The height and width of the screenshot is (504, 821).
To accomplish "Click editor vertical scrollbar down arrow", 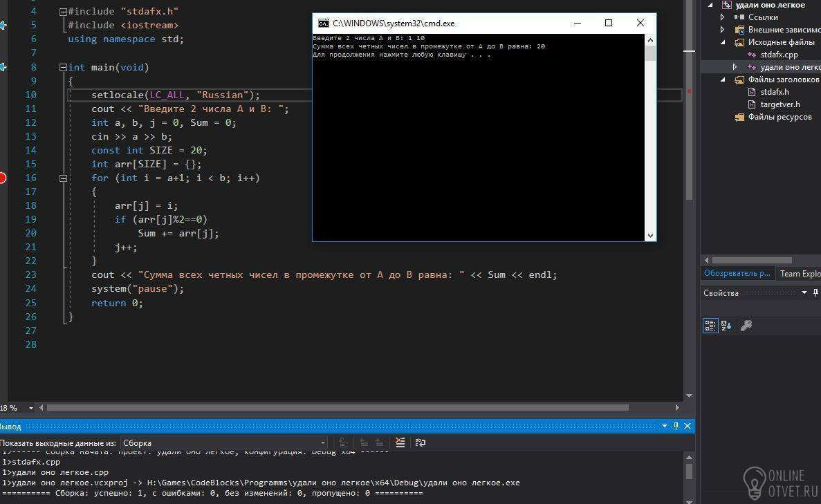I will [x=689, y=395].
